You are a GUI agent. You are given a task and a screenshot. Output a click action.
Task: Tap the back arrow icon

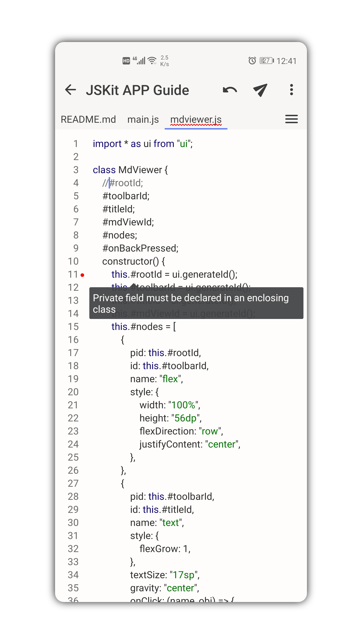[70, 90]
